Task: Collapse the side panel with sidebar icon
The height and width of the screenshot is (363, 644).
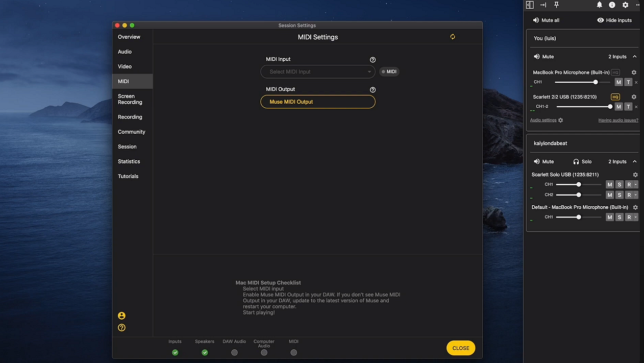Action: (x=530, y=5)
